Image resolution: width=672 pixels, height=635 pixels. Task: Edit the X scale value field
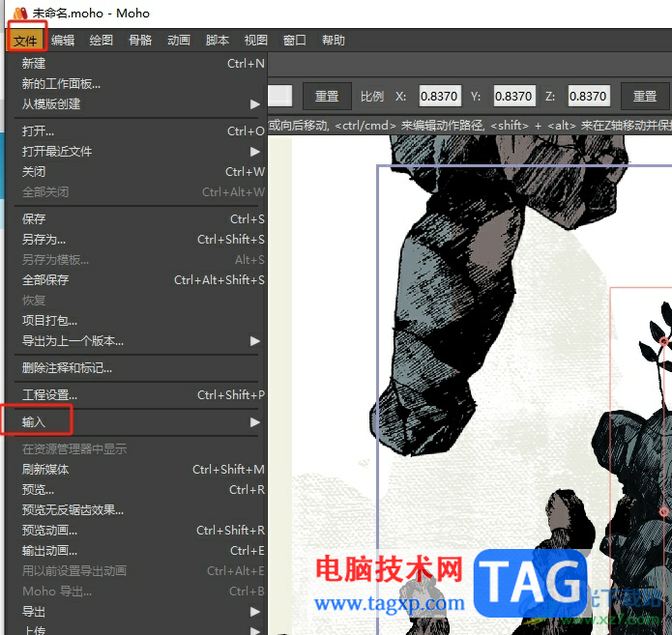click(x=440, y=96)
